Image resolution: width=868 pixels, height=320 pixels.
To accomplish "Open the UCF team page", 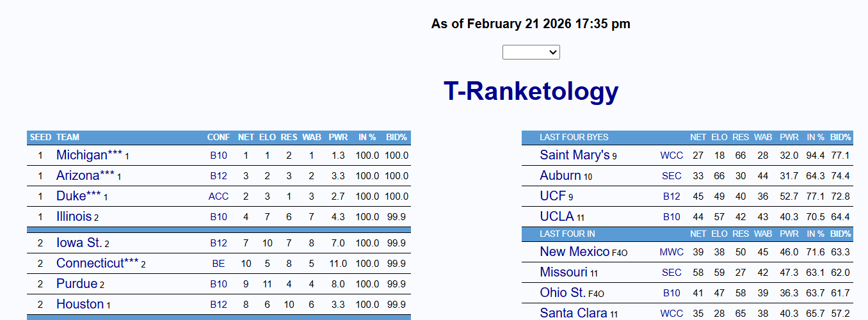I will [553, 196].
